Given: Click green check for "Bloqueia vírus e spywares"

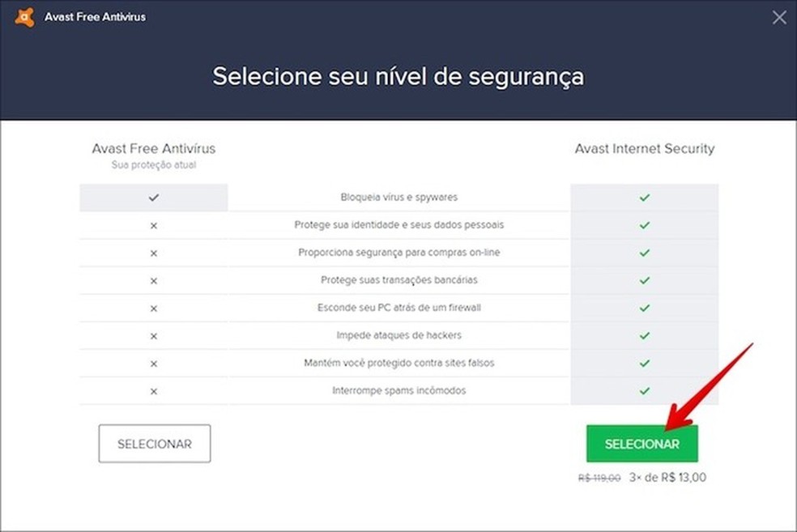Looking at the screenshot, I should pyautogui.click(x=644, y=197).
